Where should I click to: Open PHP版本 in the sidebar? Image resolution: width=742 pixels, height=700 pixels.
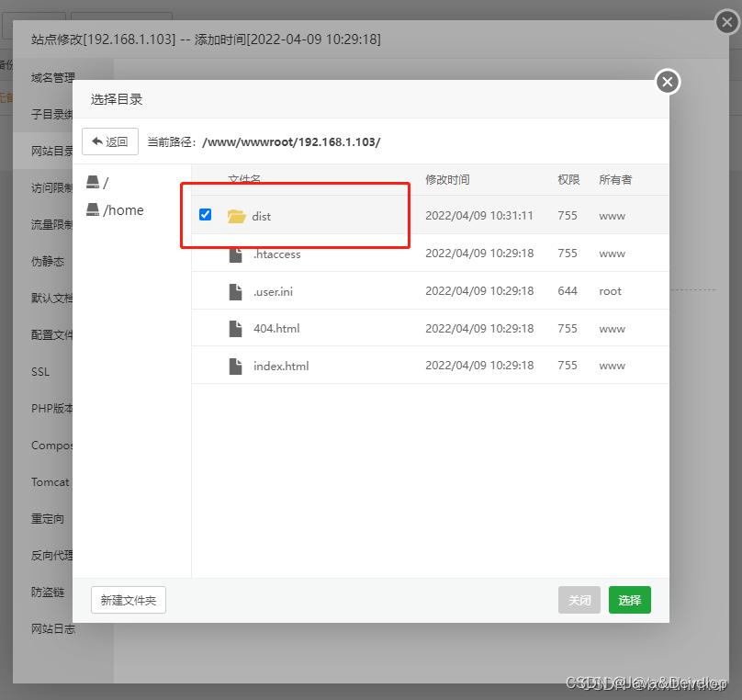(x=52, y=409)
